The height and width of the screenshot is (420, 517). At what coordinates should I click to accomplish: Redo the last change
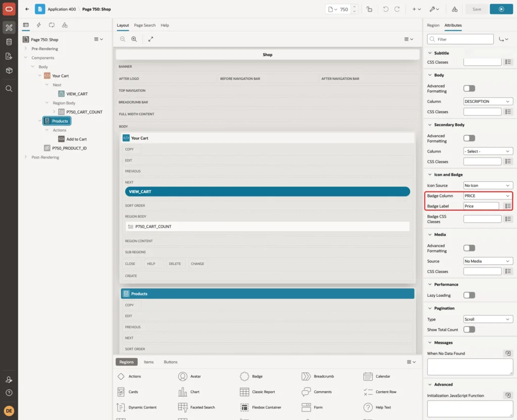click(x=397, y=9)
